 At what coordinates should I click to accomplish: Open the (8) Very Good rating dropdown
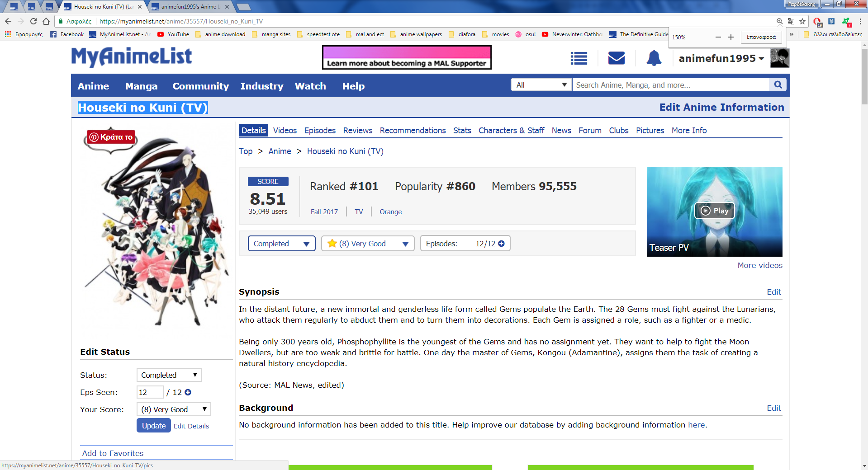point(367,244)
